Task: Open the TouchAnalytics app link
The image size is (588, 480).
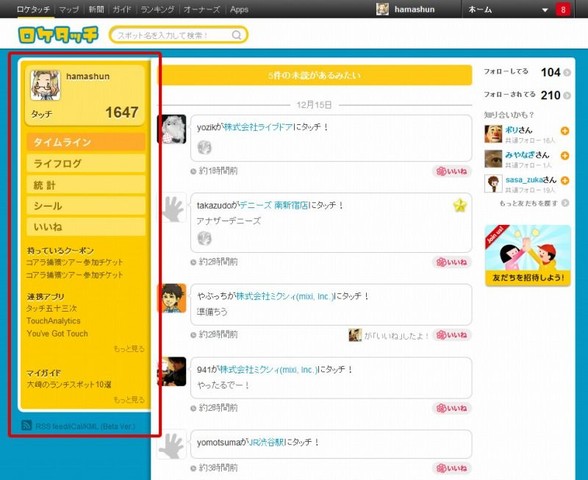Action: 53,321
